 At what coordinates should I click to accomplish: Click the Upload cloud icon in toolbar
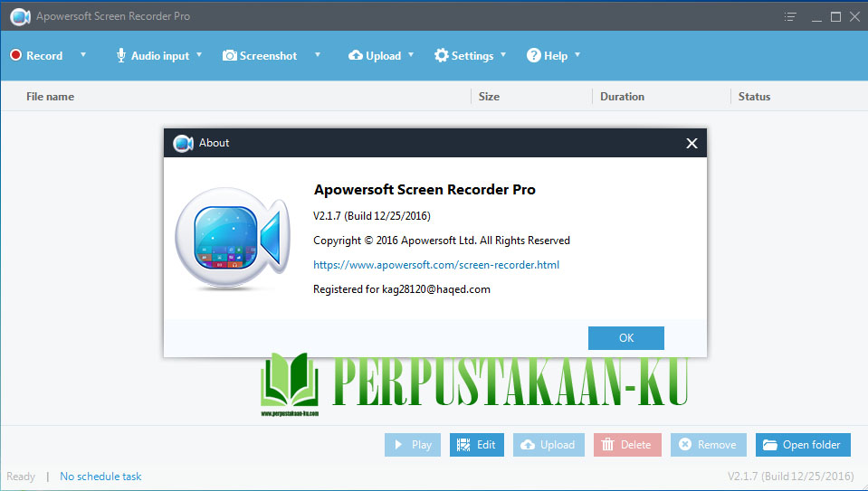point(356,55)
